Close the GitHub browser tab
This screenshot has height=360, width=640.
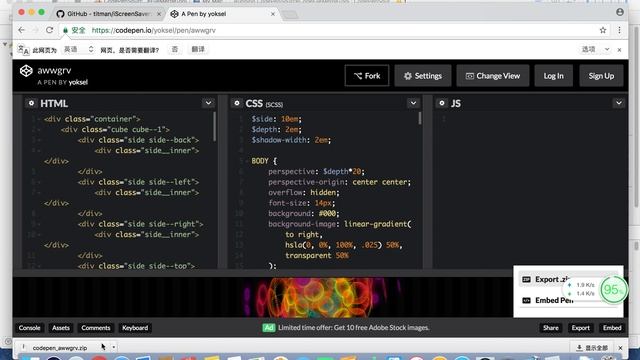coord(159,14)
